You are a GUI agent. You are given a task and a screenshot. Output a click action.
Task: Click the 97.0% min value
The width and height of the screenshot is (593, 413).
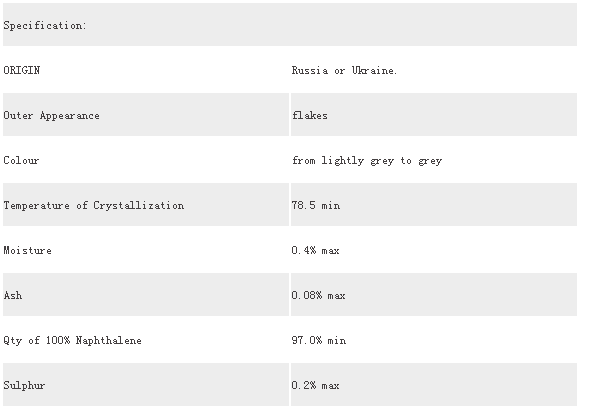[x=319, y=340]
